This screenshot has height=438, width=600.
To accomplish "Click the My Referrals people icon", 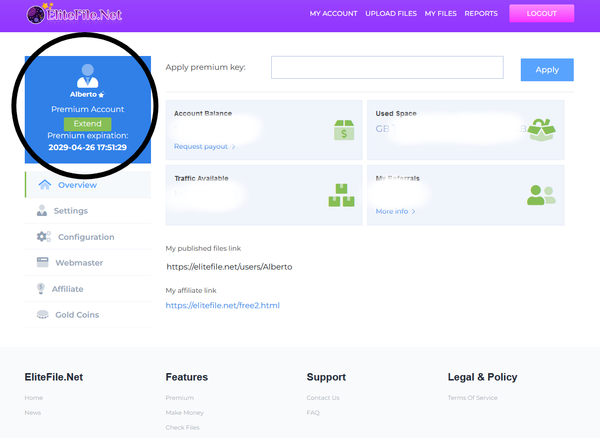I will pyautogui.click(x=541, y=195).
